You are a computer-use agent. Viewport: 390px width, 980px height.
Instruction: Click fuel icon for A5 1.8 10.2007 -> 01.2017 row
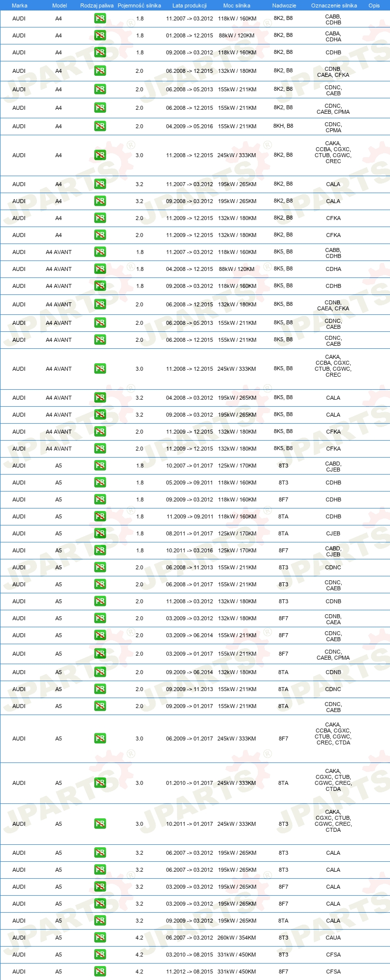pyautogui.click(x=100, y=466)
